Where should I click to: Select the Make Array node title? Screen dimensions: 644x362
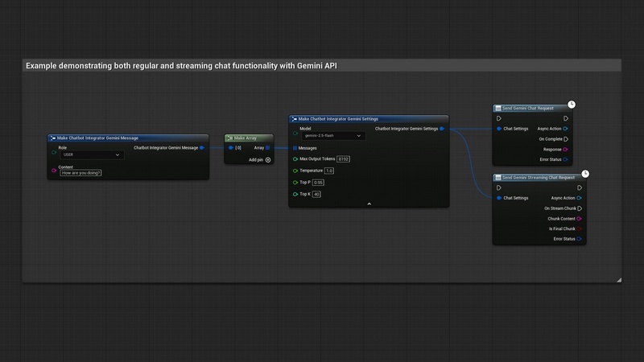coord(246,138)
